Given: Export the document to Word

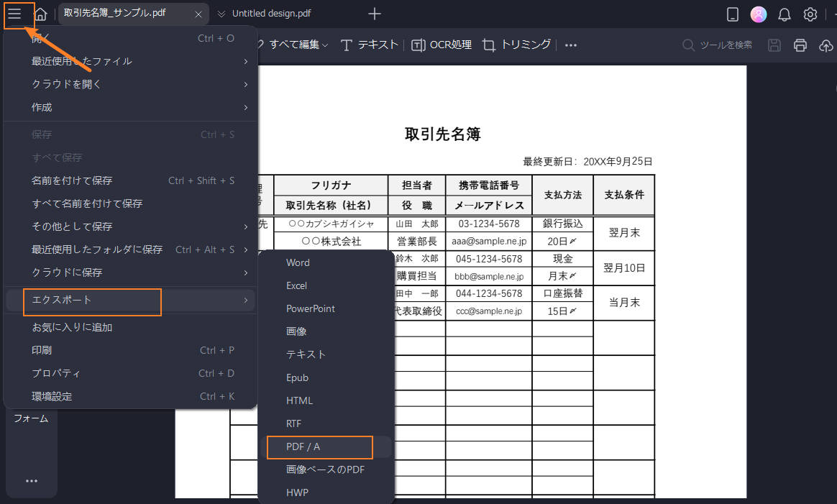Looking at the screenshot, I should click(x=298, y=262).
